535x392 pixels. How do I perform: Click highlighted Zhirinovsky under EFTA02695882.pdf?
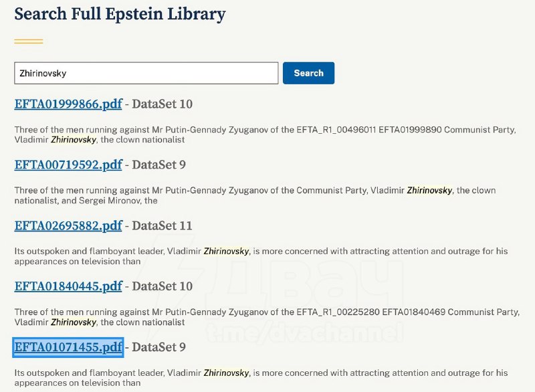coord(227,252)
